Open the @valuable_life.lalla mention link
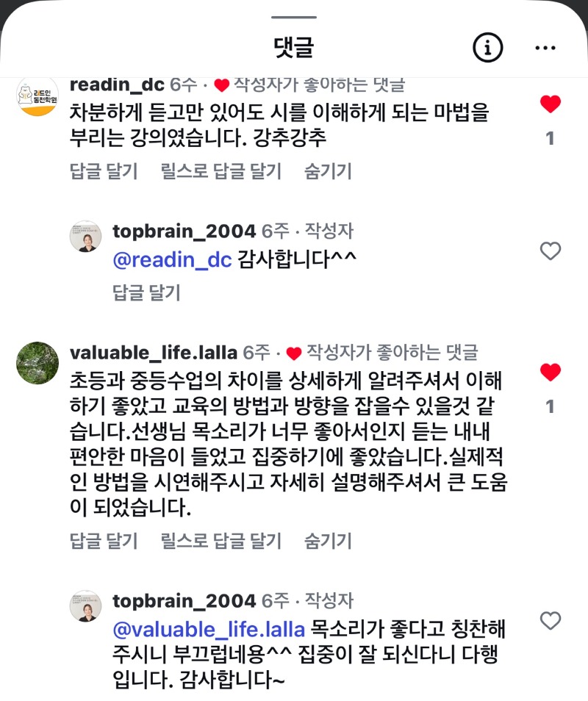 (x=209, y=630)
